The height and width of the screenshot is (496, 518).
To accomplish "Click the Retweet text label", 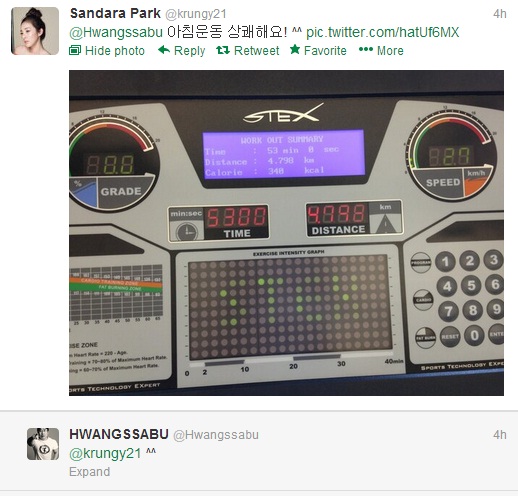I will click(x=257, y=51).
